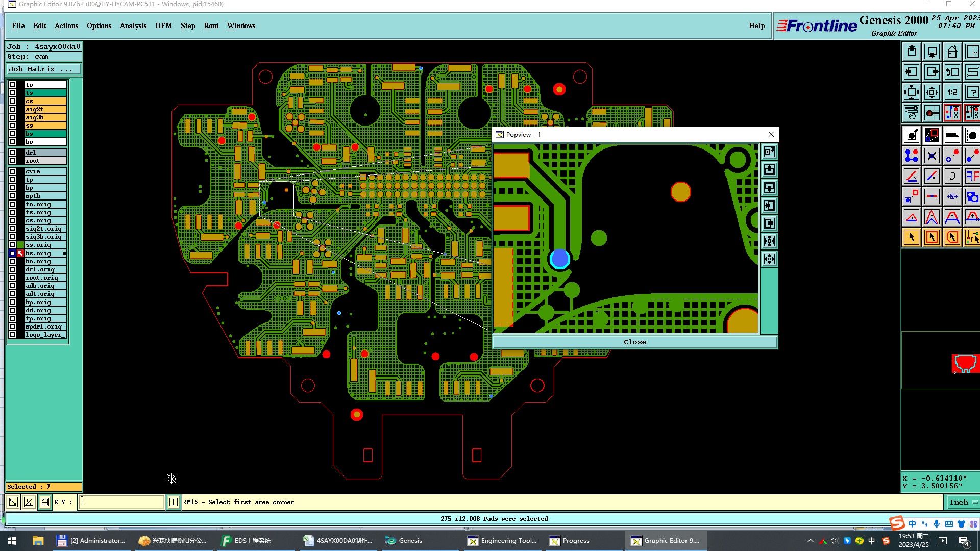Close Popview with title bar X
Image resolution: width=980 pixels, height=551 pixels.
pyautogui.click(x=771, y=134)
